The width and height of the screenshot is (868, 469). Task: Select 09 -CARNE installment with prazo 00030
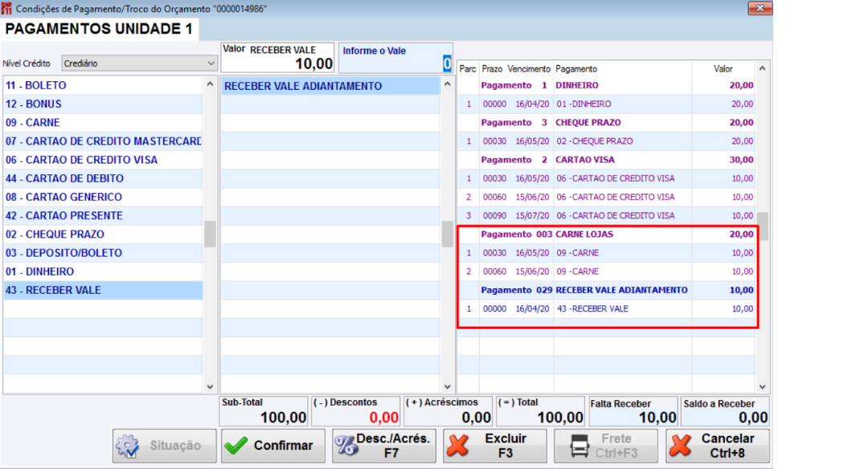(x=606, y=253)
